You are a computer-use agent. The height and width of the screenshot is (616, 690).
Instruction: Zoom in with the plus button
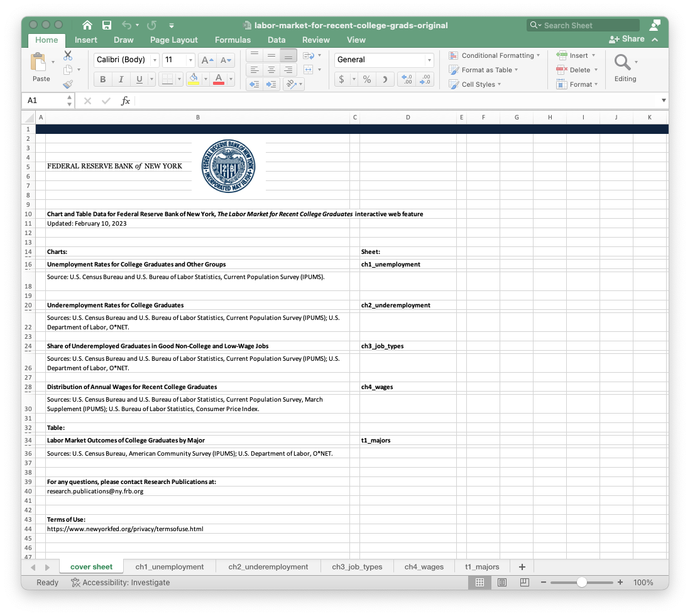(x=620, y=583)
